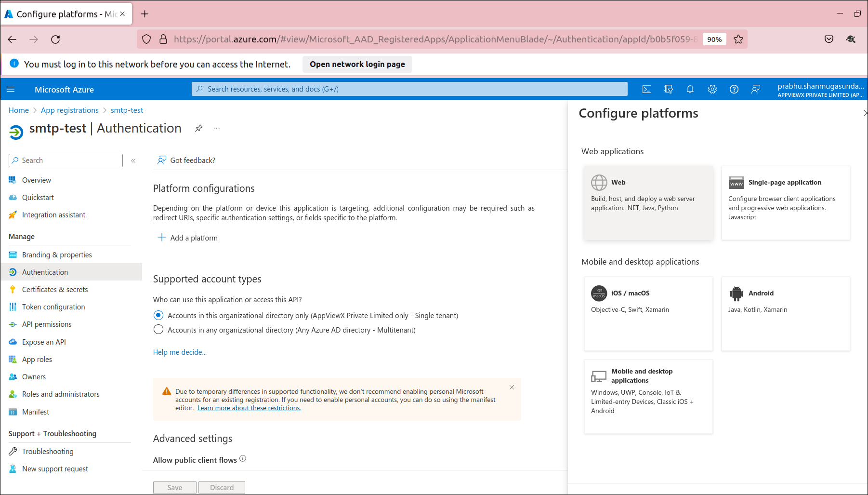Open the more options ellipsis beside the title
This screenshot has height=495, width=868.
click(217, 128)
